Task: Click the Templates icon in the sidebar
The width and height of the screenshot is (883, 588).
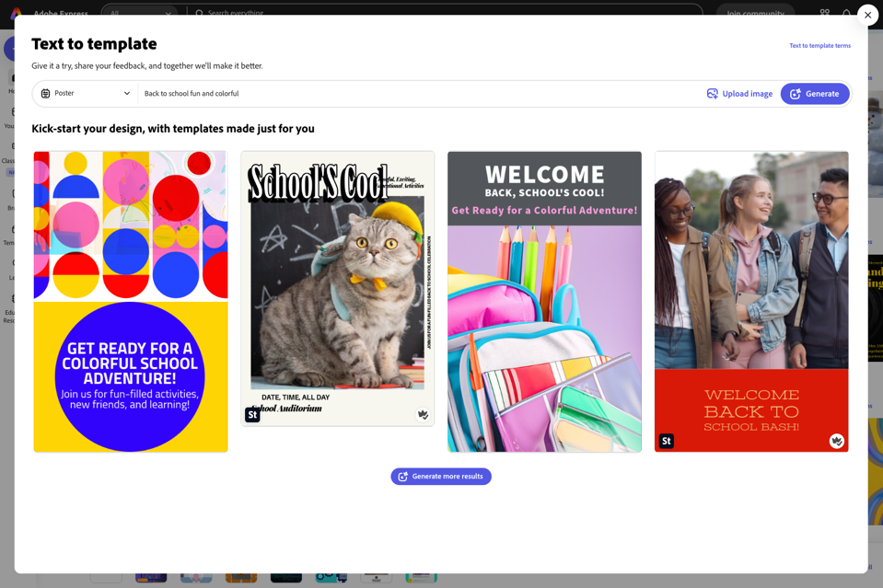Action: [x=14, y=235]
